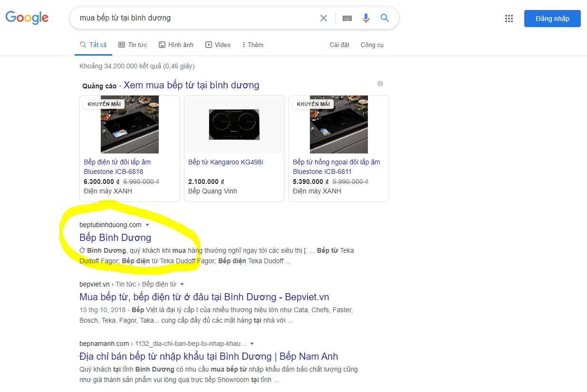This screenshot has width=587, height=392.
Task: Expand dropdown arrow beside bepviet.vn breadcrumb
Action: (x=182, y=285)
